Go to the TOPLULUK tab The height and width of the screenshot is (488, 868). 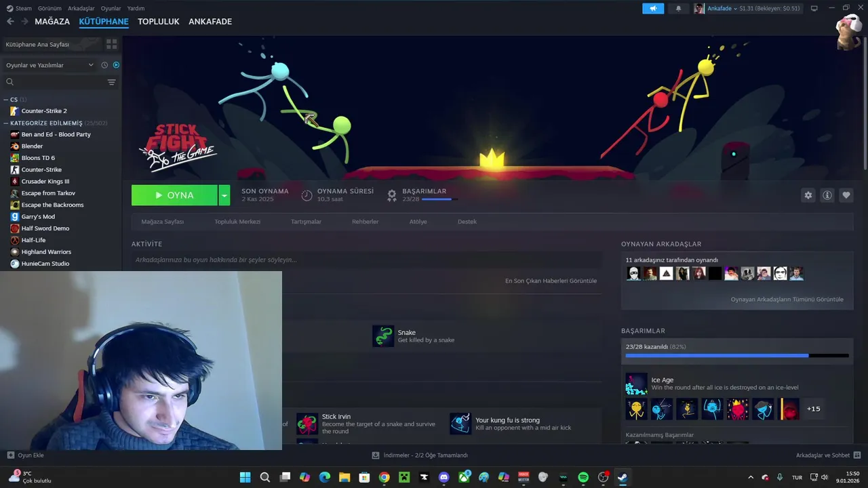[158, 22]
